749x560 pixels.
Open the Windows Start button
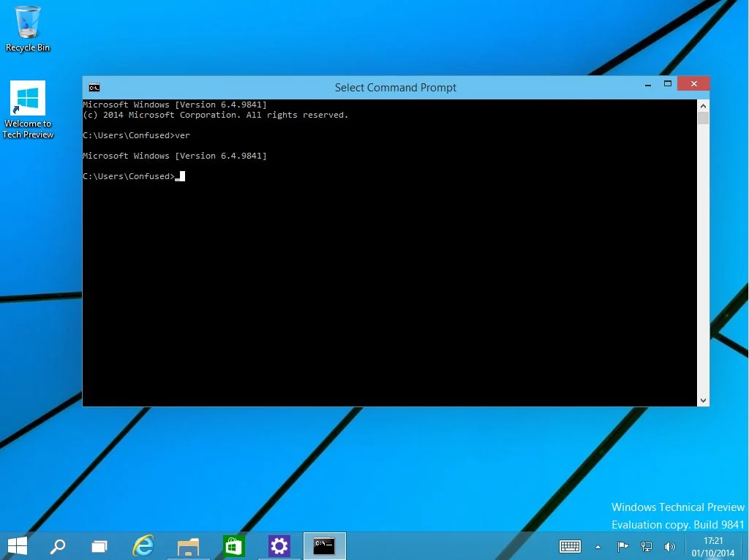coord(18,545)
